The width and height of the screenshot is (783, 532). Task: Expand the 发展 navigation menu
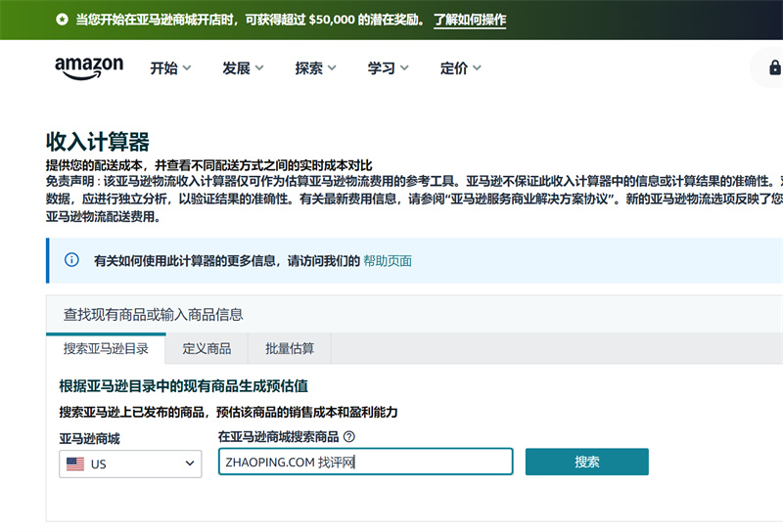(243, 67)
